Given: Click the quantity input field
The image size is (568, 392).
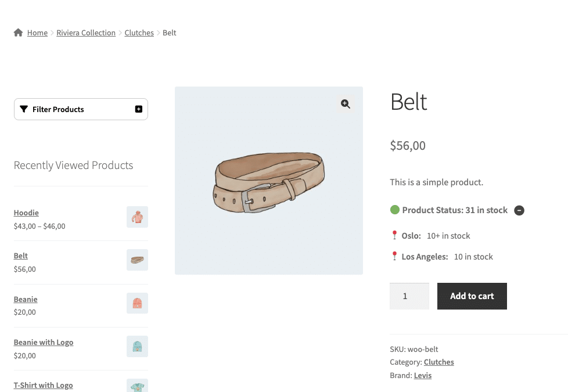Looking at the screenshot, I should [409, 296].
